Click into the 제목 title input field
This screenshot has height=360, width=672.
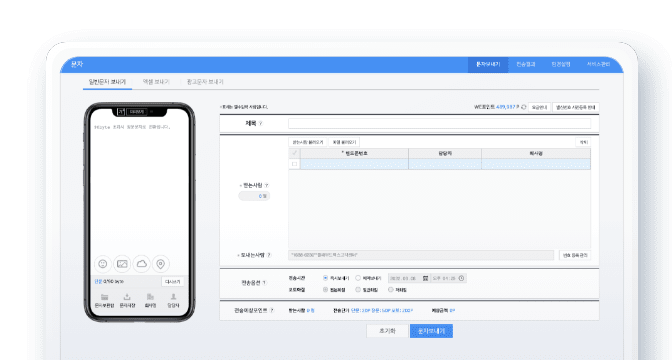(439, 123)
